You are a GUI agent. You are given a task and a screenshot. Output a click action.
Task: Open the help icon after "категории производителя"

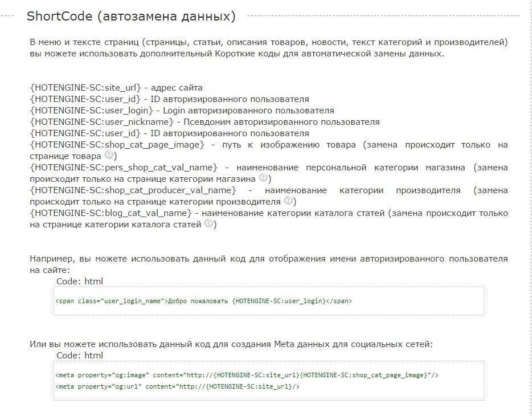(288, 201)
